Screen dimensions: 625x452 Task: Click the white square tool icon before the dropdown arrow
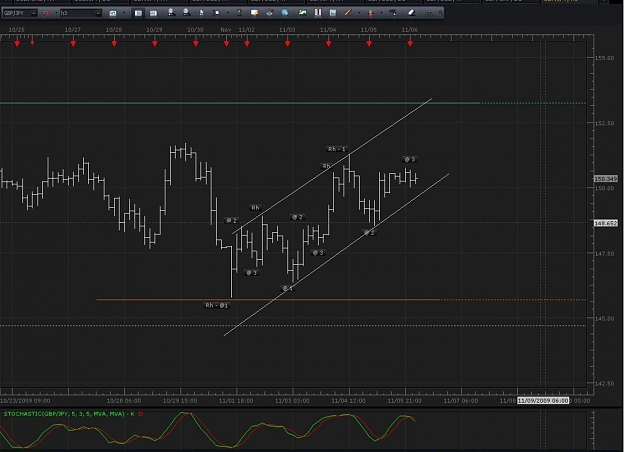click(x=216, y=13)
